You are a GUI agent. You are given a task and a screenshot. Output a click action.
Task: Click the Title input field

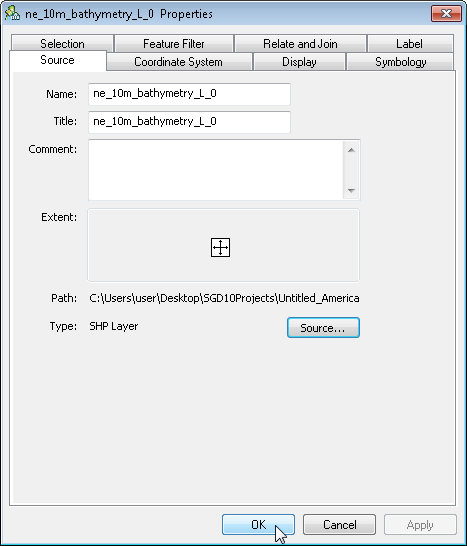189,122
